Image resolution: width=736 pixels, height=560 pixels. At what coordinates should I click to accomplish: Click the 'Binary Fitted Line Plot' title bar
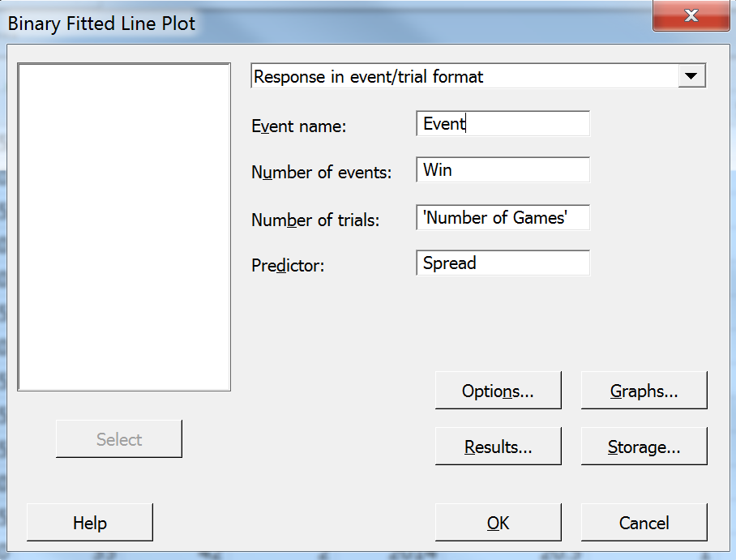coord(243,23)
